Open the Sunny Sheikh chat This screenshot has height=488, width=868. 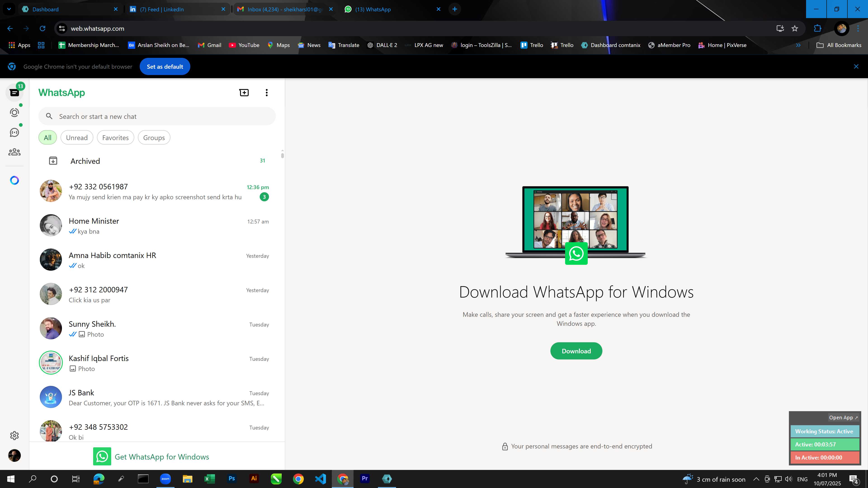pyautogui.click(x=157, y=329)
